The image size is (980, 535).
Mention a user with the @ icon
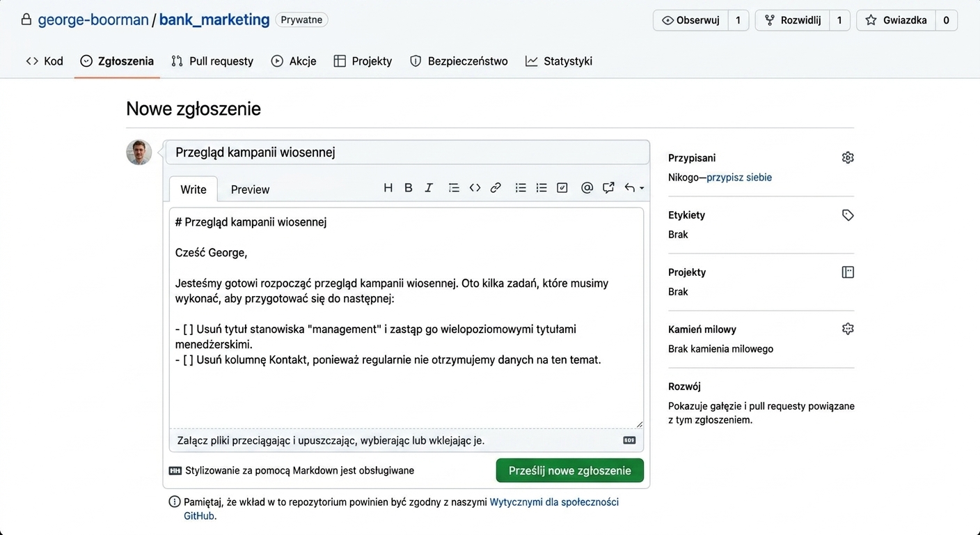pyautogui.click(x=587, y=188)
